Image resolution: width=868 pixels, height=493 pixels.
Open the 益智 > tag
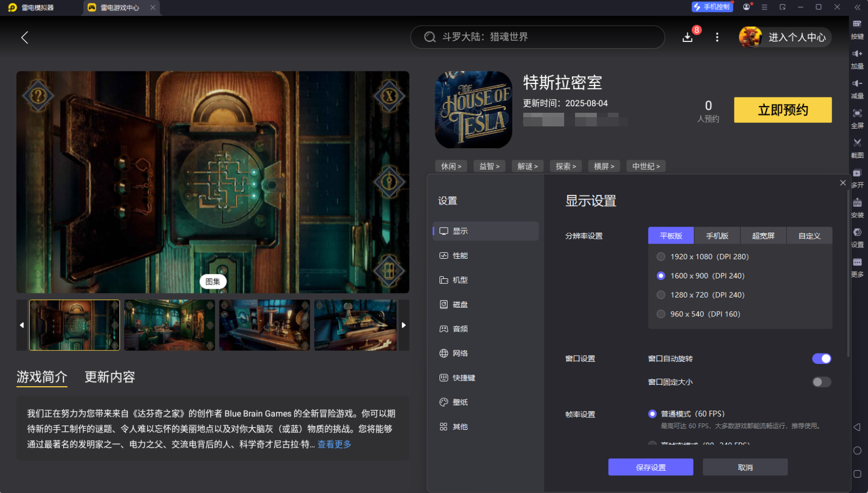pyautogui.click(x=490, y=166)
